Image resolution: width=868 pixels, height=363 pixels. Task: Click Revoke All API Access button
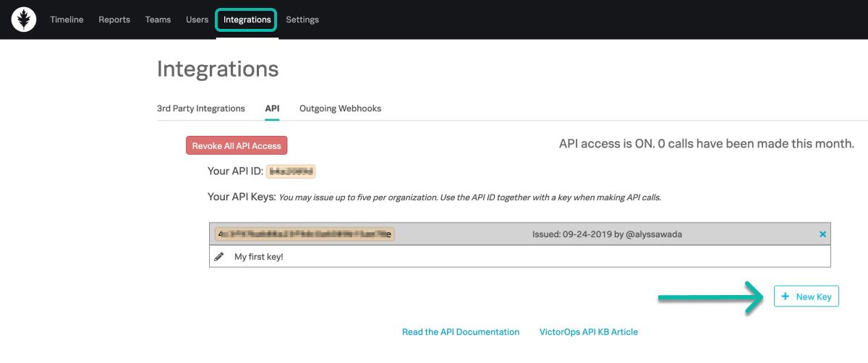(x=237, y=145)
